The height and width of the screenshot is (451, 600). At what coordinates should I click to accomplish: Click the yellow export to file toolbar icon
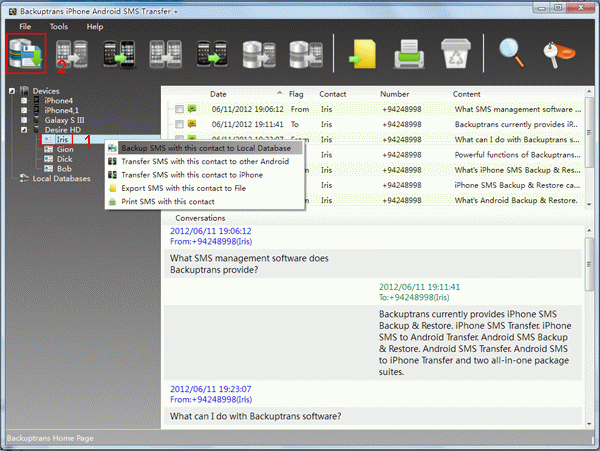pos(362,54)
